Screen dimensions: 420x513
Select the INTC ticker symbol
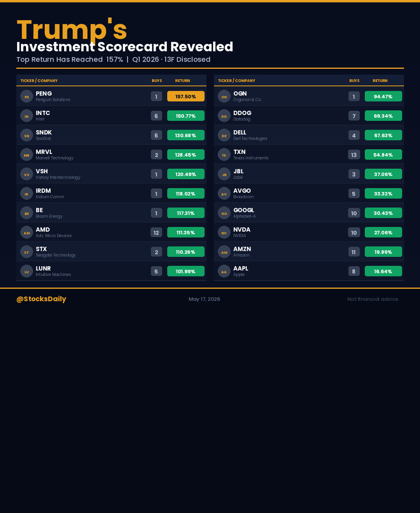[43, 113]
